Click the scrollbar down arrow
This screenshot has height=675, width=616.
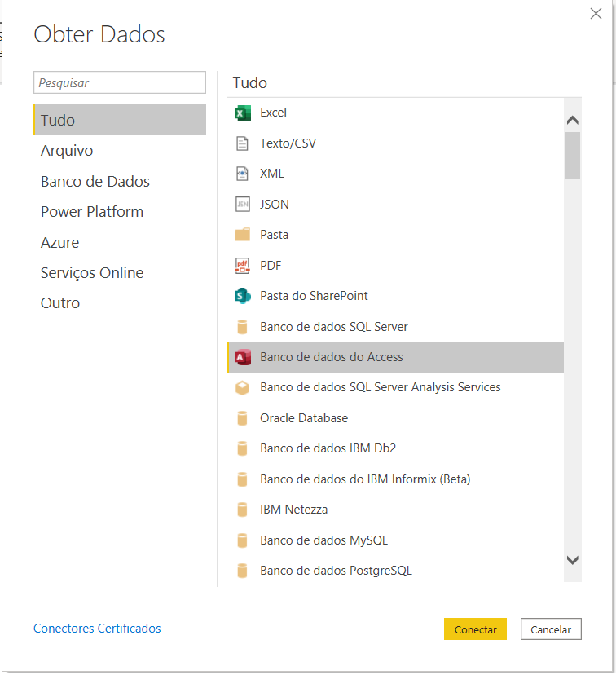point(573,560)
